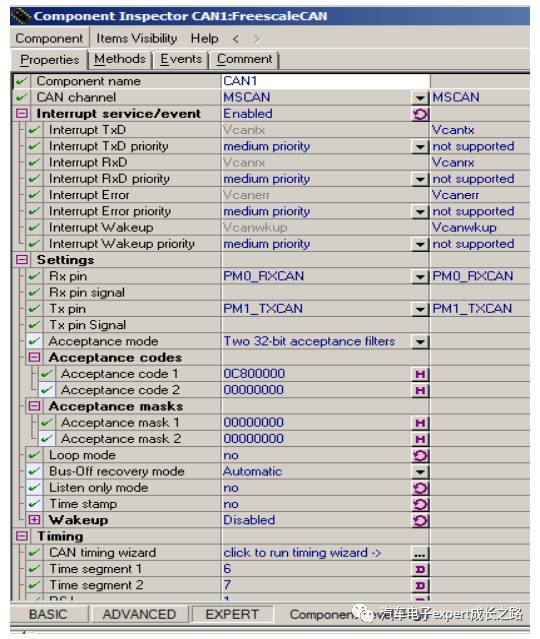Click the Component Inspector title bar icon
The image size is (540, 639).
point(21,16)
